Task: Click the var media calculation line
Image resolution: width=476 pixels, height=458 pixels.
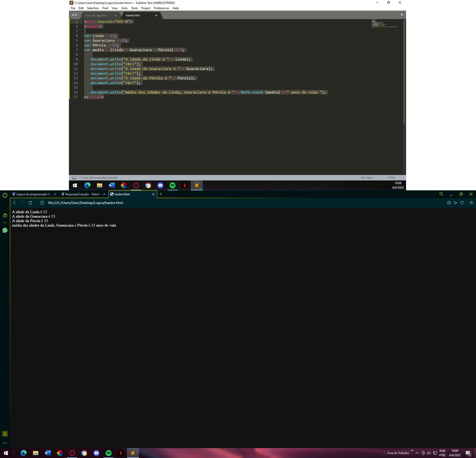Action: (x=134, y=50)
